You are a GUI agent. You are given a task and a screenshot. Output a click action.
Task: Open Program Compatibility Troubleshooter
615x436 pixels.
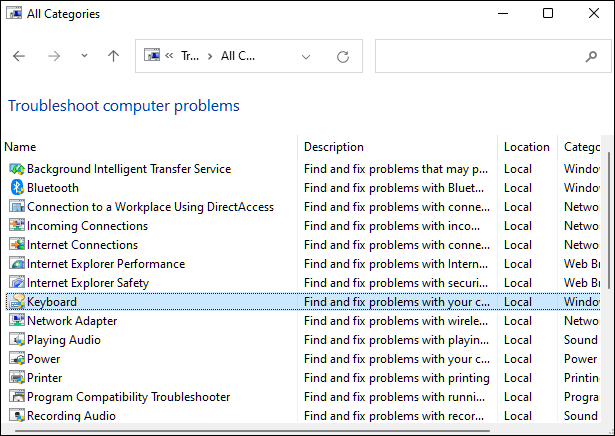(128, 397)
